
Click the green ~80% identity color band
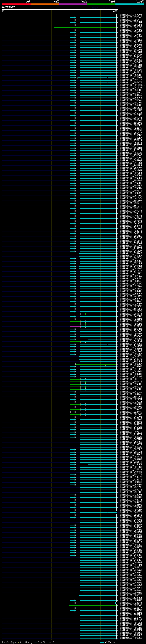tap(101, 4)
